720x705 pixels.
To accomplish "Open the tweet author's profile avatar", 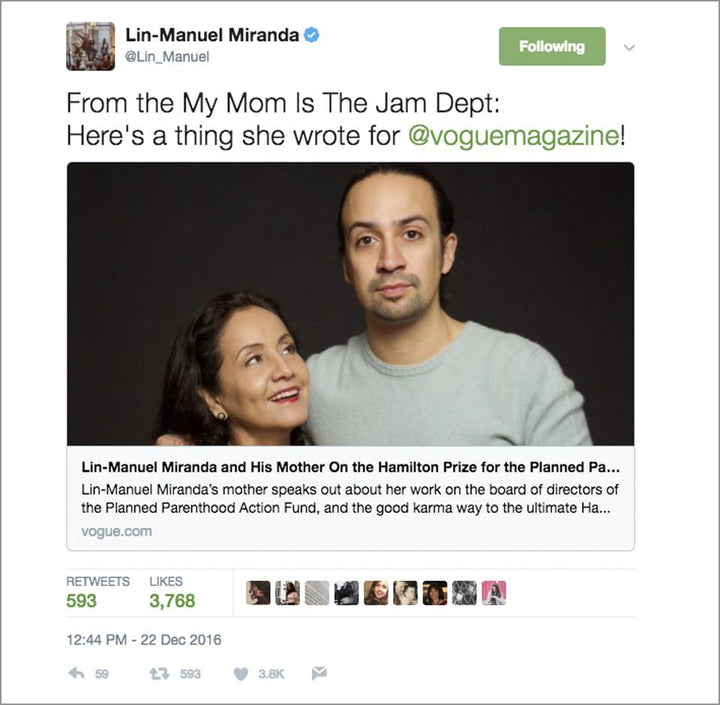I will coord(90,46).
